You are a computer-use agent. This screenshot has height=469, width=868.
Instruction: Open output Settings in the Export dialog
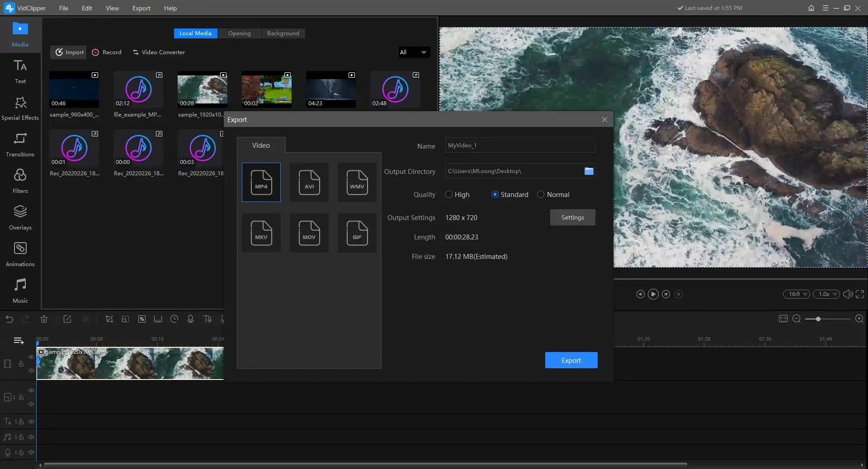[572, 217]
